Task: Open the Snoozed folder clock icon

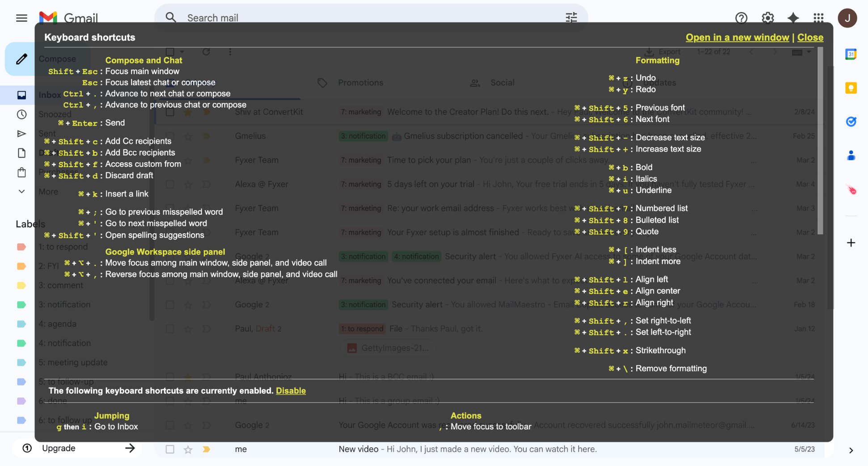Action: tap(21, 114)
